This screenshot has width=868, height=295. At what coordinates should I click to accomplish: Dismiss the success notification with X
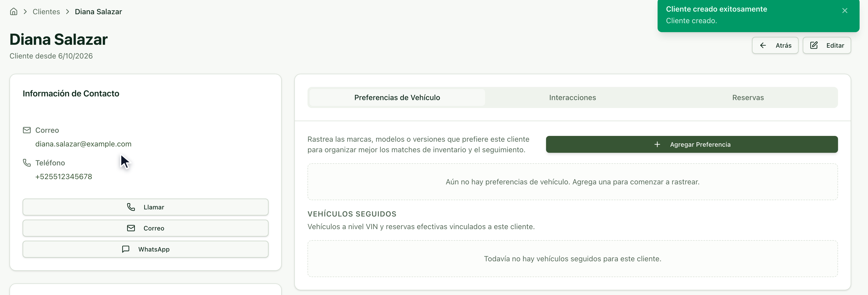click(844, 11)
